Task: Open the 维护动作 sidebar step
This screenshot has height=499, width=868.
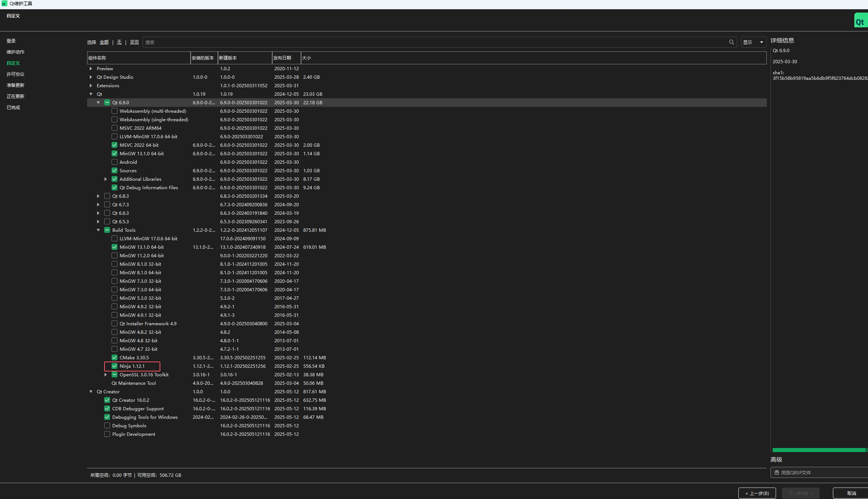Action: pyautogui.click(x=16, y=52)
